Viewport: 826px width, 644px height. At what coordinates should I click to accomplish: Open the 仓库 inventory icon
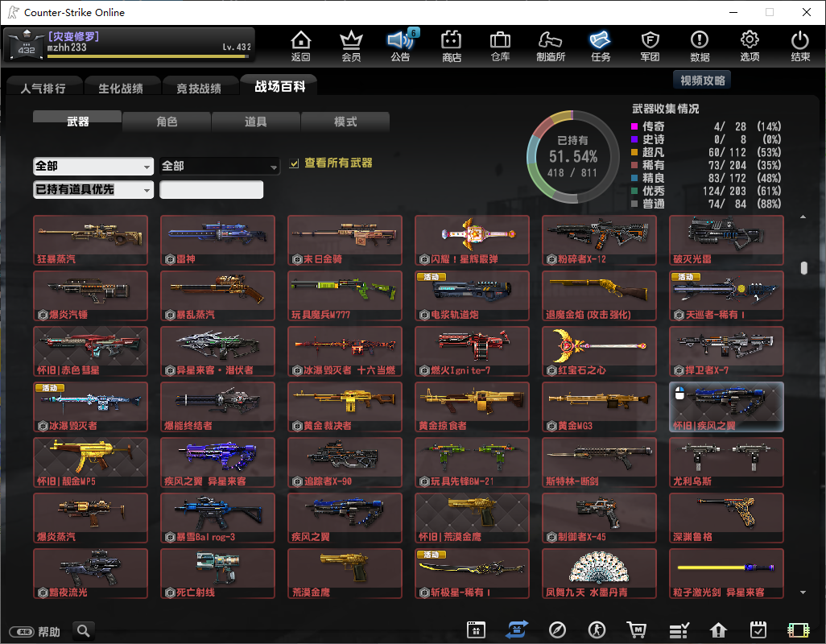pos(500,46)
